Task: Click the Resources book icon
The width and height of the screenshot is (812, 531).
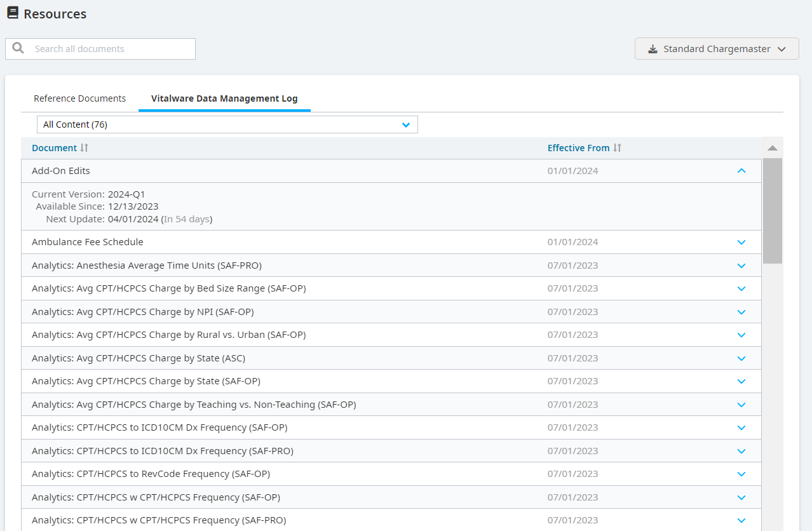Action: (12, 13)
